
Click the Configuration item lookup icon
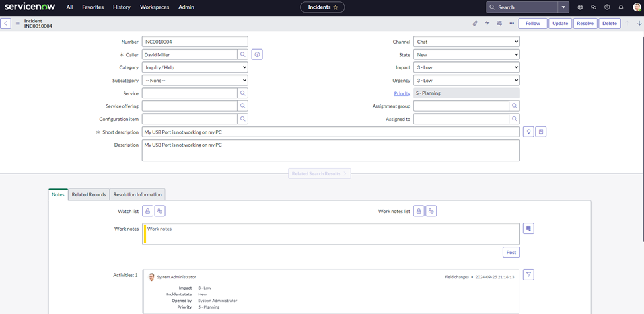[x=243, y=119]
